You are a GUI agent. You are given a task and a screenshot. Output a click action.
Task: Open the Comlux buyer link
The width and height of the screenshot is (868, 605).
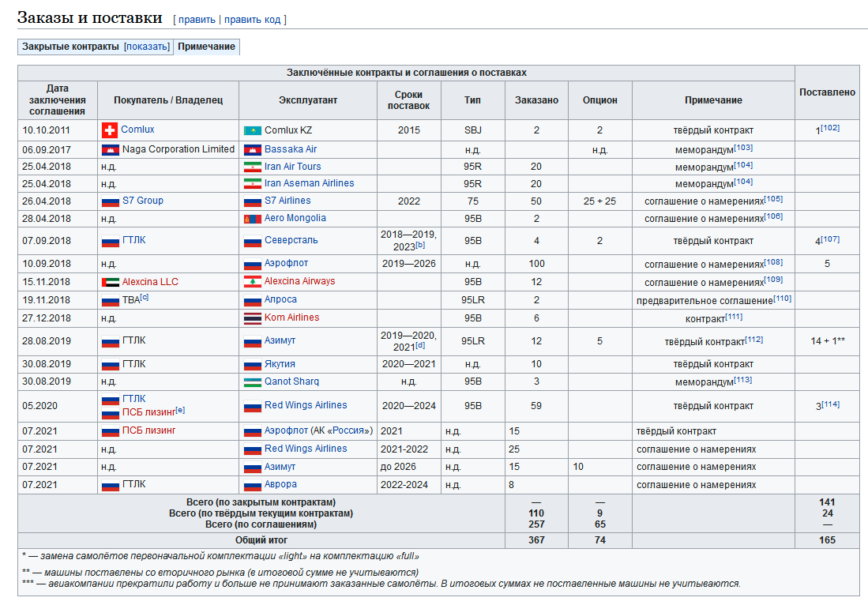pyautogui.click(x=137, y=130)
